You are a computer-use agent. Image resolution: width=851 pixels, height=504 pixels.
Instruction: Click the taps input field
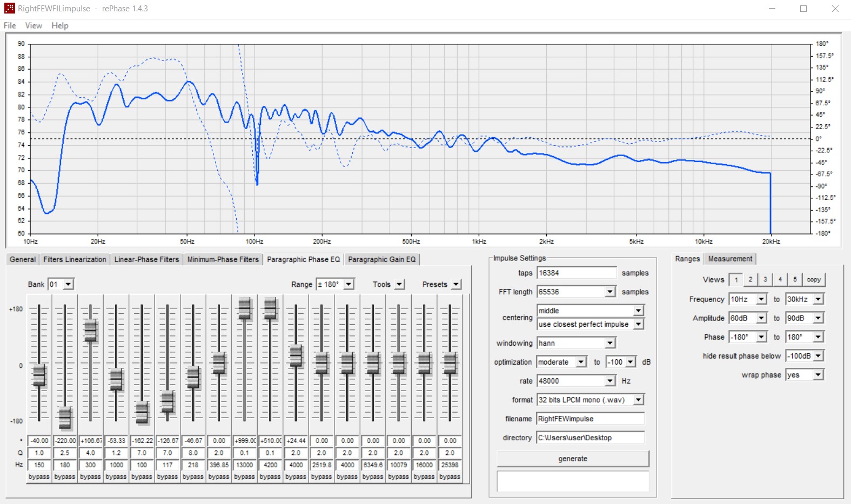[x=576, y=273]
